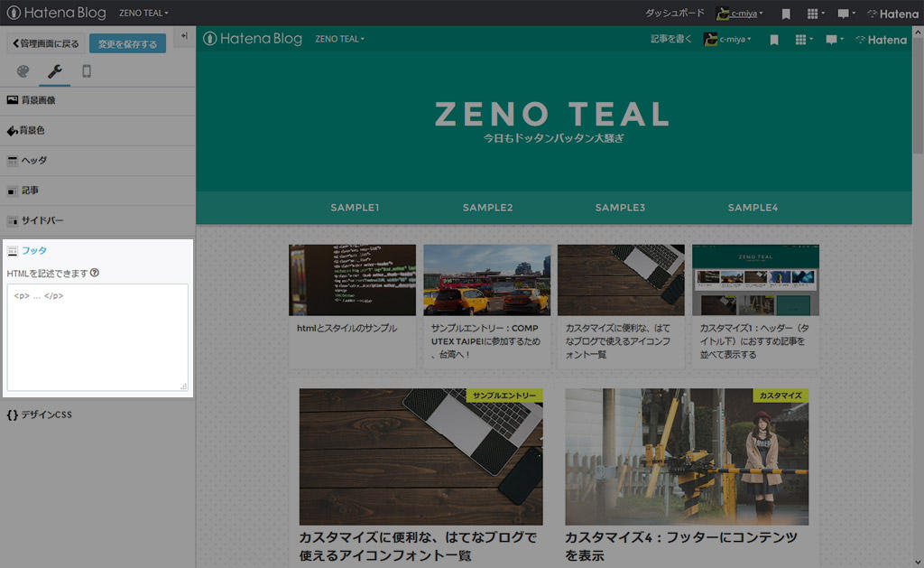
Task: Open the notifications speech bubble in the top bar
Action: pyautogui.click(x=846, y=14)
